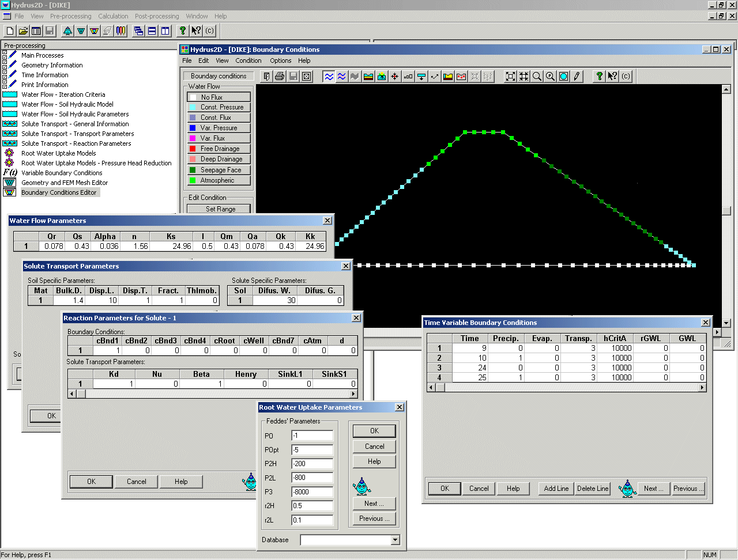Select the root distribution toolbar icon
Screen dimensions: 738x560
pos(382,76)
